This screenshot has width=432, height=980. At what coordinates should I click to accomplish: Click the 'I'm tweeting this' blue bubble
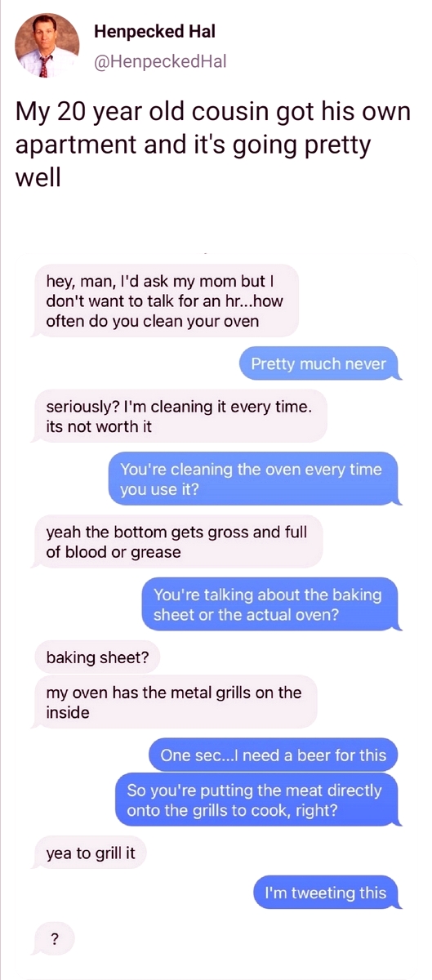pyautogui.click(x=327, y=893)
